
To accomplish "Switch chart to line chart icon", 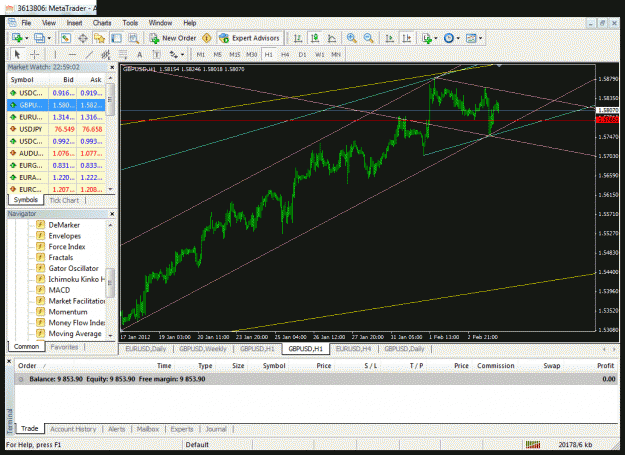I will pos(332,38).
